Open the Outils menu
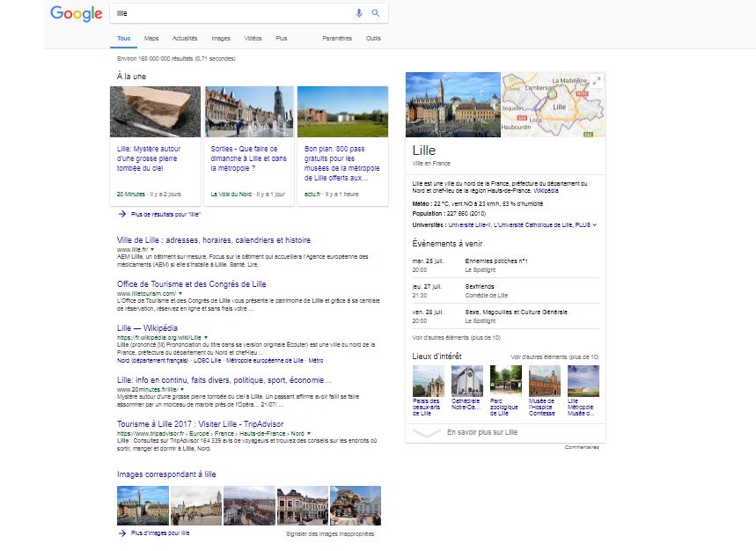 click(x=373, y=38)
